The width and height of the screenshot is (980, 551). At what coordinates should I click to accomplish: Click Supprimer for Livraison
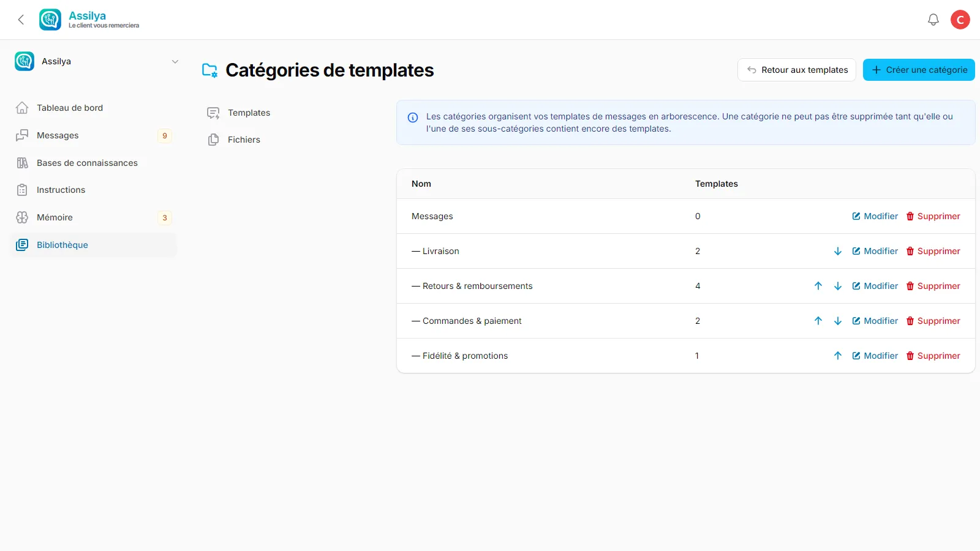pos(933,251)
